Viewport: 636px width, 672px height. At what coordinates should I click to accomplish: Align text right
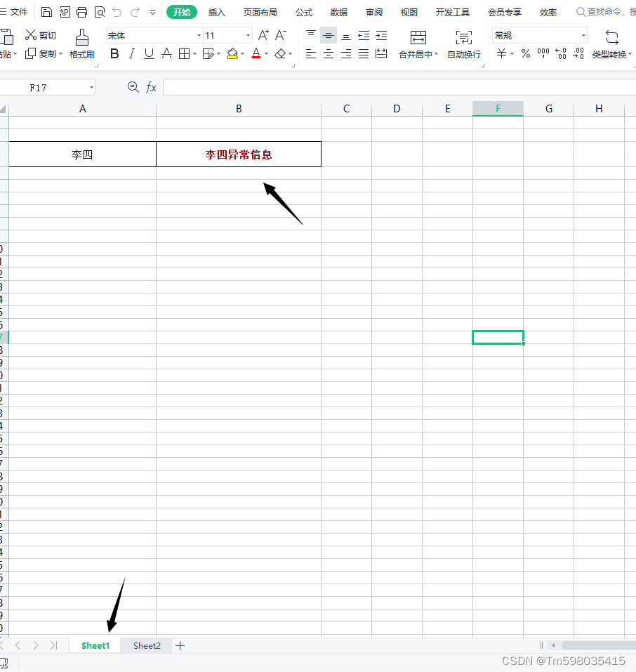coord(346,53)
